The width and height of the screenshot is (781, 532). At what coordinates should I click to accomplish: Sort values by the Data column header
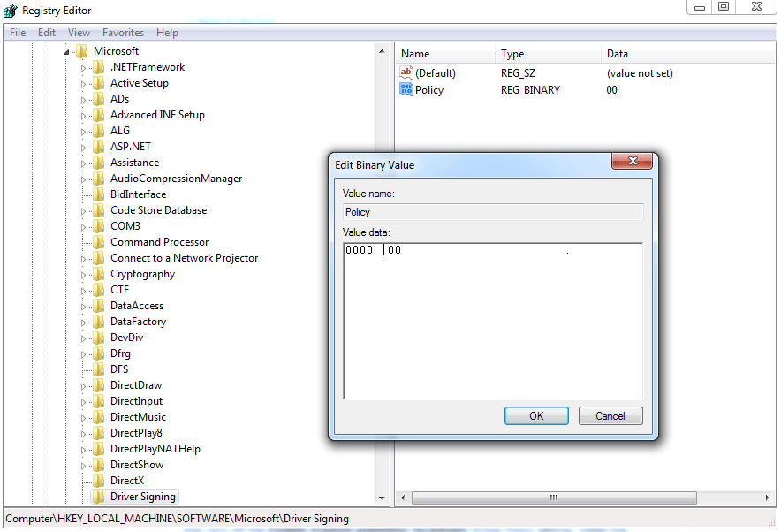(690, 54)
